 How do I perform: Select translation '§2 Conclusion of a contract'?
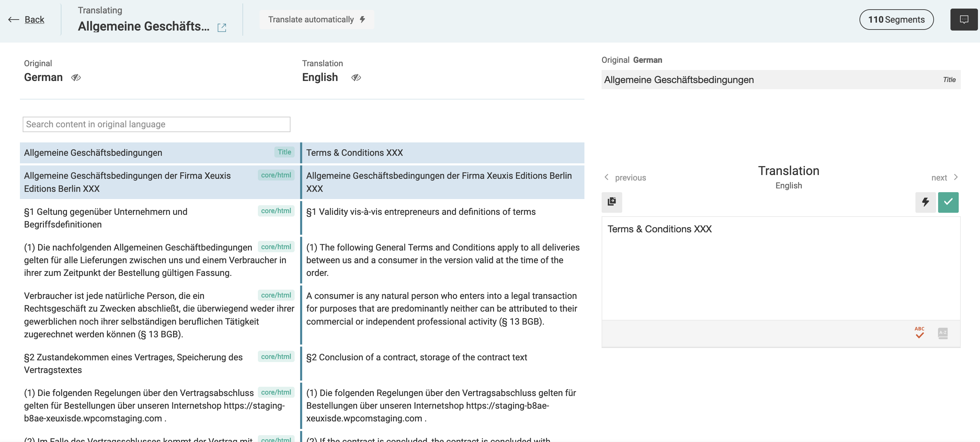443,363
